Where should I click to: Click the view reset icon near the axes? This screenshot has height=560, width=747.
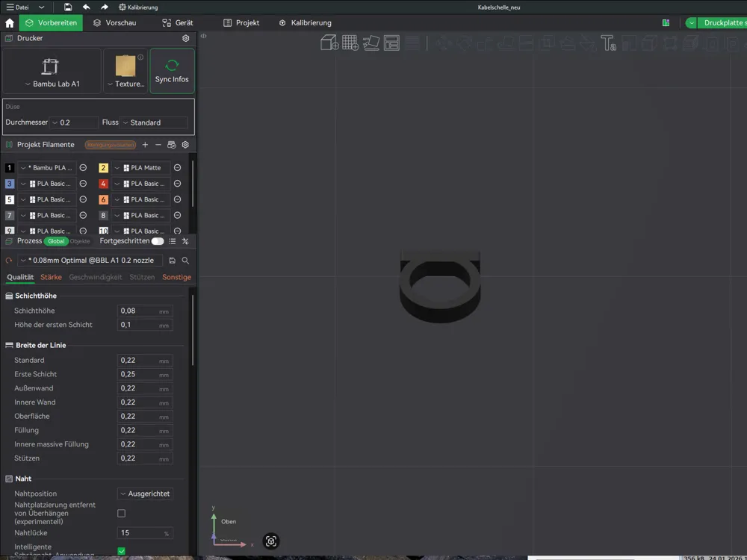(270, 541)
